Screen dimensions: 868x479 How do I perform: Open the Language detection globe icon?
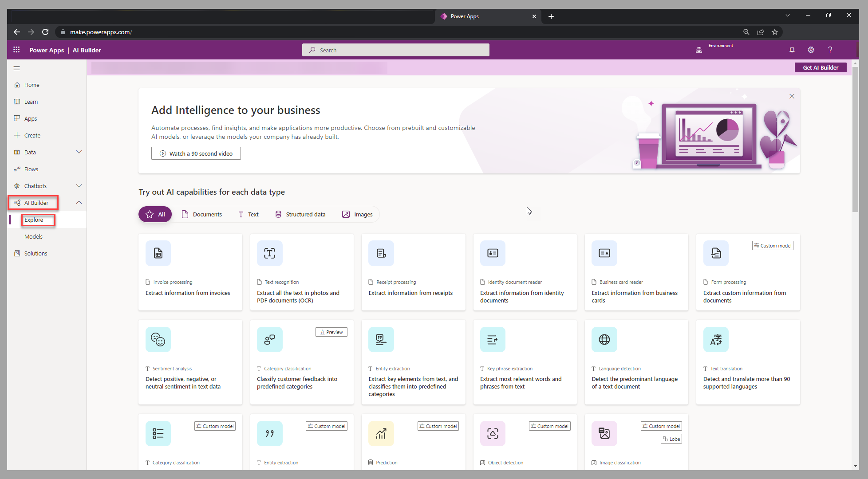tap(604, 339)
